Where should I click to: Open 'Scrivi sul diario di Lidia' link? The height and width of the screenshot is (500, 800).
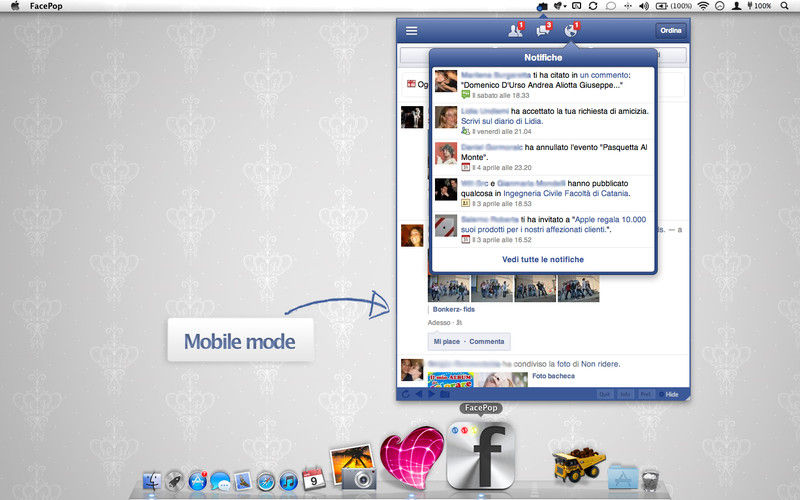click(x=502, y=121)
